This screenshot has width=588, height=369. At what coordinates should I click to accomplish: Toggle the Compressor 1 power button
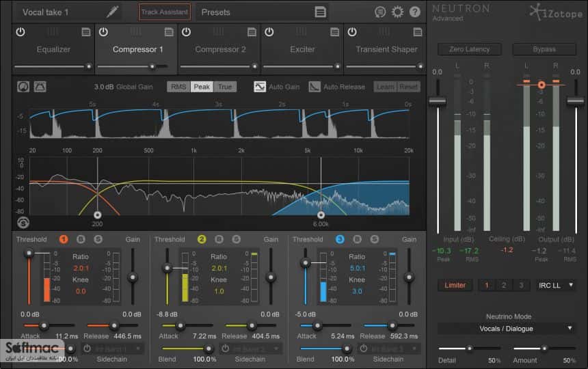click(103, 32)
